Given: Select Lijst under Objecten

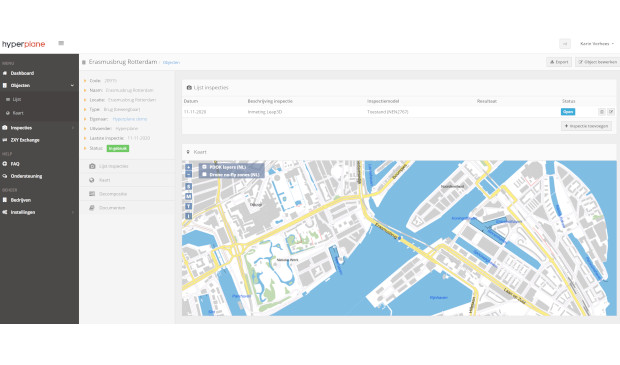Looking at the screenshot, I should click(17, 99).
